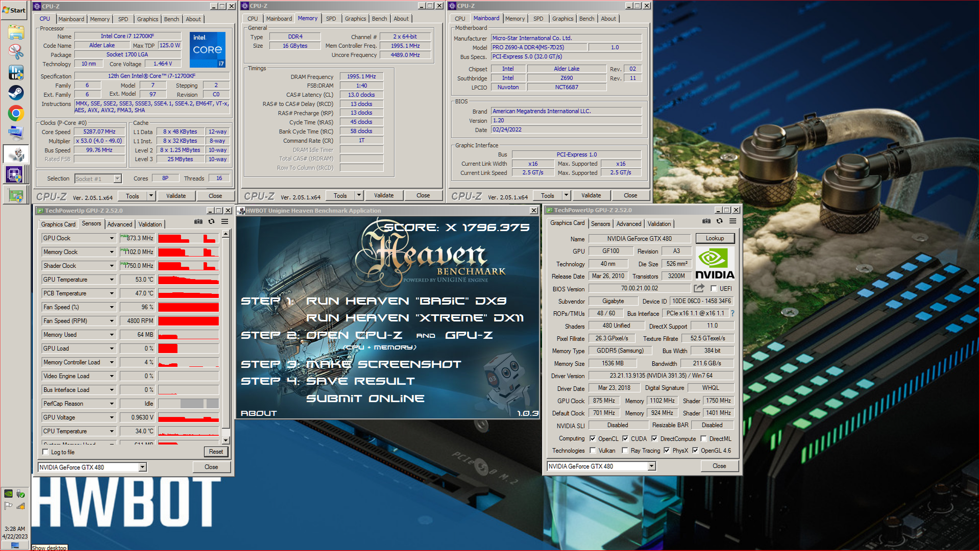The image size is (980, 551).
Task: Click GPU-Z Sensors scrollbar down arrow
Action: (226, 440)
